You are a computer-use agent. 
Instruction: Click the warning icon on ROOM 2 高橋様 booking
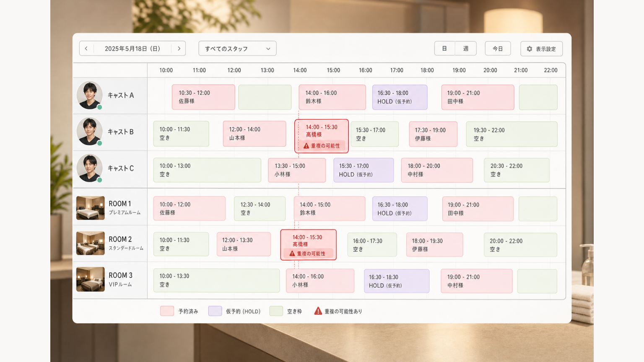click(292, 253)
